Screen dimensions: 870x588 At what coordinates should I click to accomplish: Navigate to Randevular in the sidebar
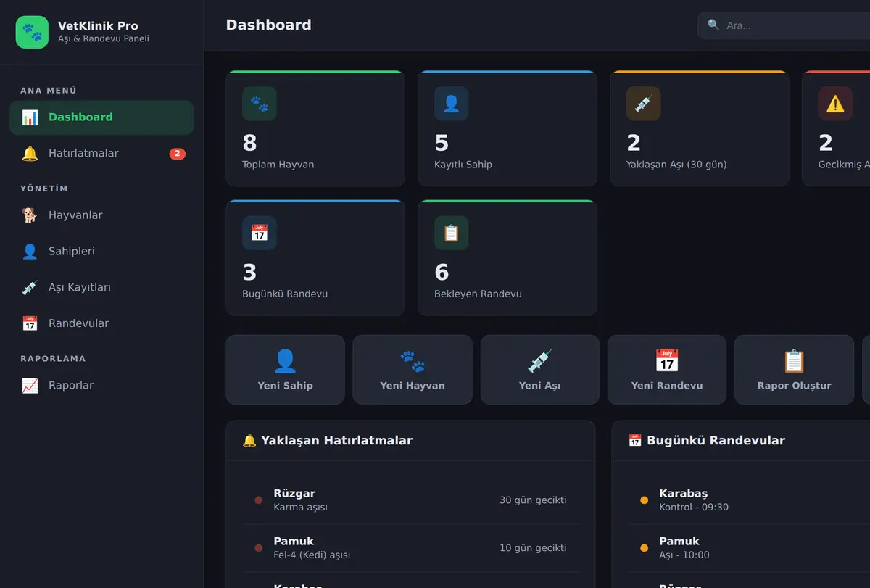pyautogui.click(x=101, y=323)
